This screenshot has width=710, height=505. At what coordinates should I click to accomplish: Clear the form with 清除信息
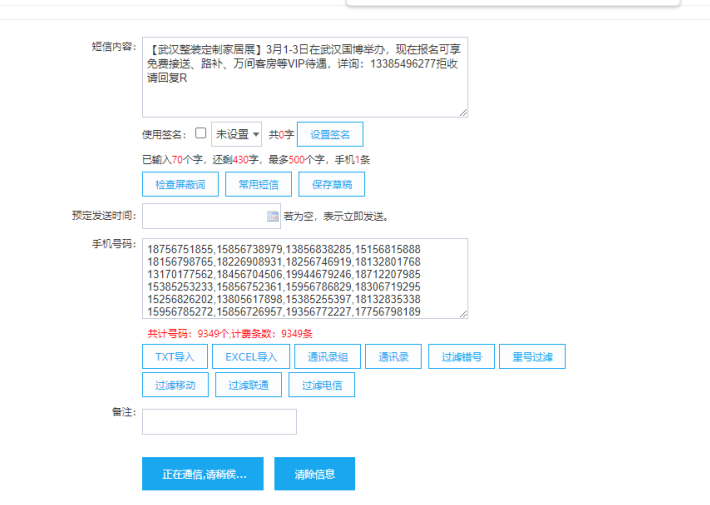(x=314, y=474)
